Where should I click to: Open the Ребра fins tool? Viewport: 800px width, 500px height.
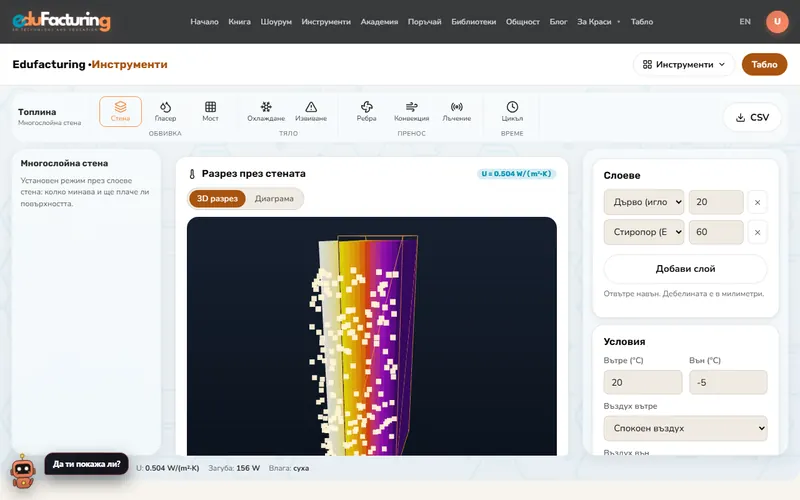click(x=366, y=111)
